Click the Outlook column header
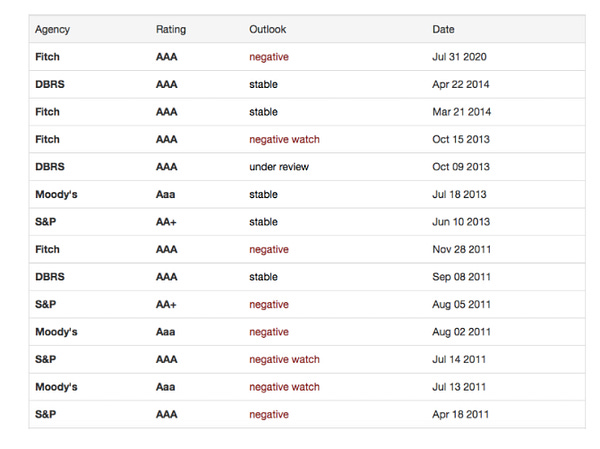The width and height of the screenshot is (600, 449). [267, 29]
